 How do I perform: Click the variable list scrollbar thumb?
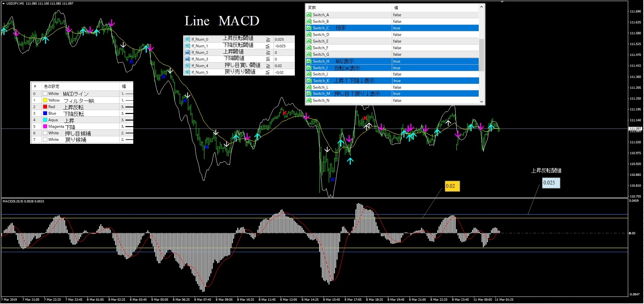[x=481, y=55]
